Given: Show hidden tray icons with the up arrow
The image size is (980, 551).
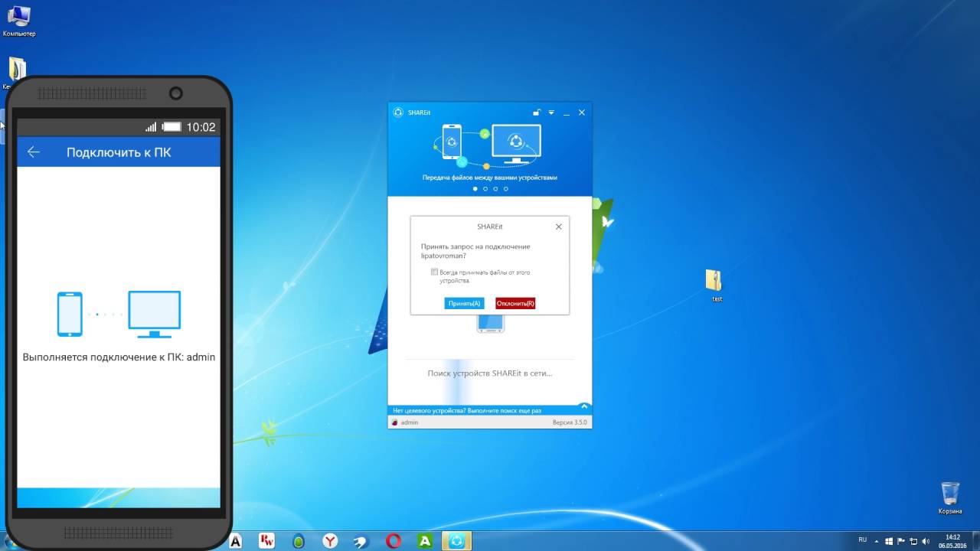Looking at the screenshot, I should coord(878,541).
